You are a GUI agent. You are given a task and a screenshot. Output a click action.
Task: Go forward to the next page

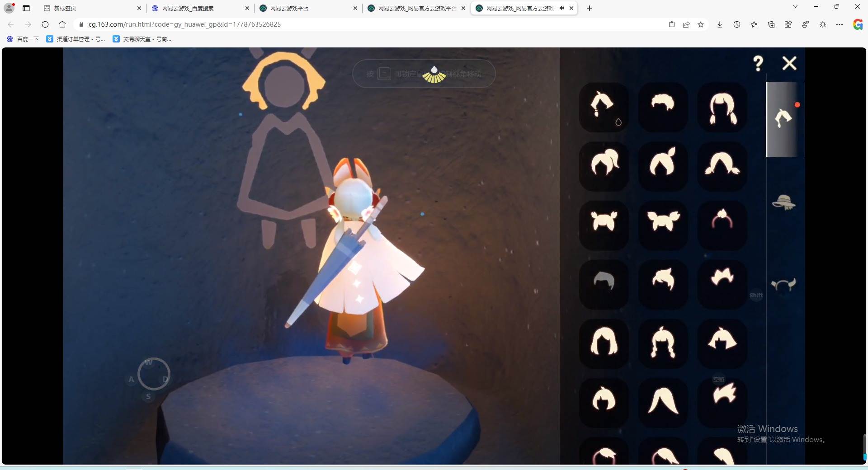pos(28,24)
